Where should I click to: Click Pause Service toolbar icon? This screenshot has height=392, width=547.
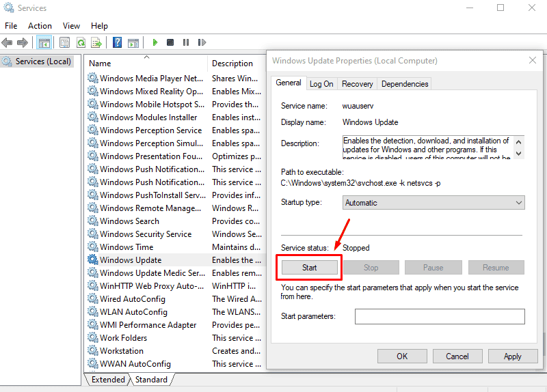[x=186, y=42]
